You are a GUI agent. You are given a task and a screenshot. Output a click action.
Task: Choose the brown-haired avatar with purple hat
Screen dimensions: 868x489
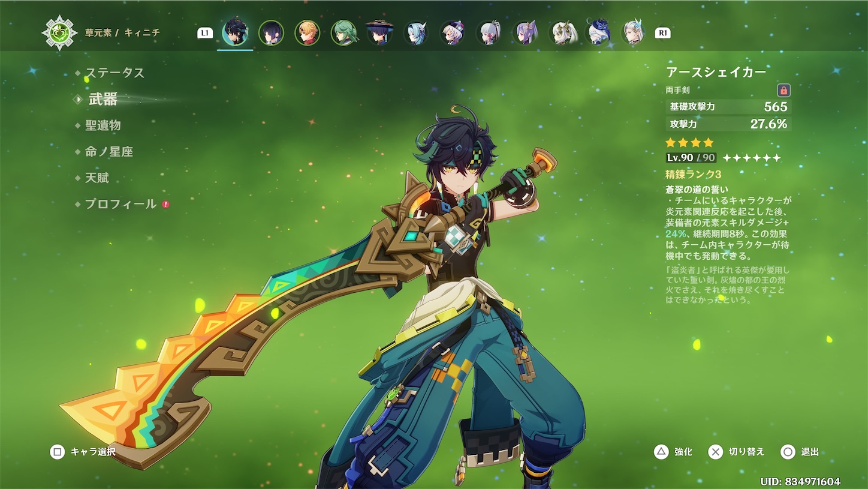coord(453,33)
